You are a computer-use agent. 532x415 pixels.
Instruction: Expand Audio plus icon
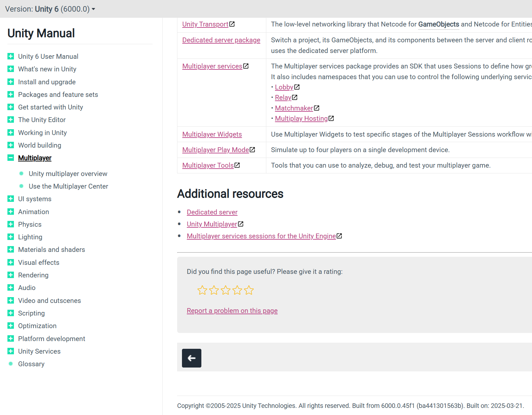11,287
